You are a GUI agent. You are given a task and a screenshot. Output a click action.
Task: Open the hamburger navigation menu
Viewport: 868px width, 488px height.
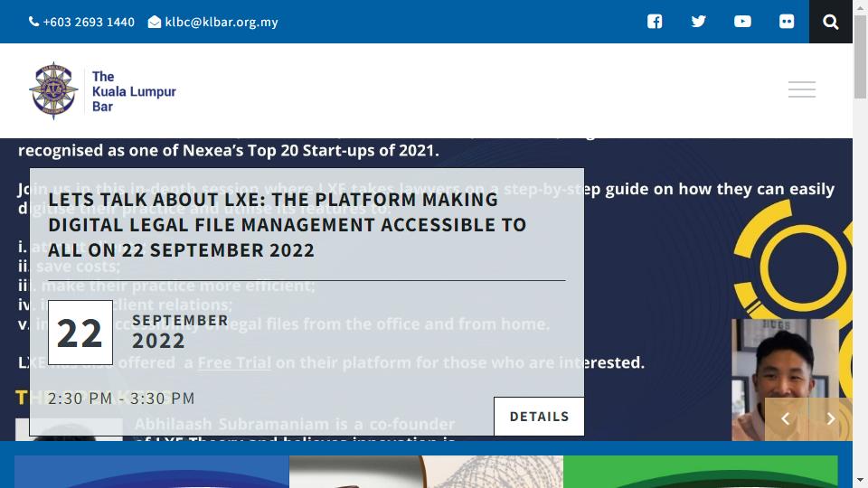pyautogui.click(x=802, y=89)
